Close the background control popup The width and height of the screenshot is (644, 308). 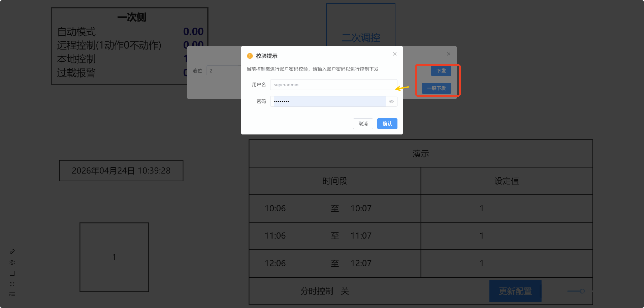(449, 54)
